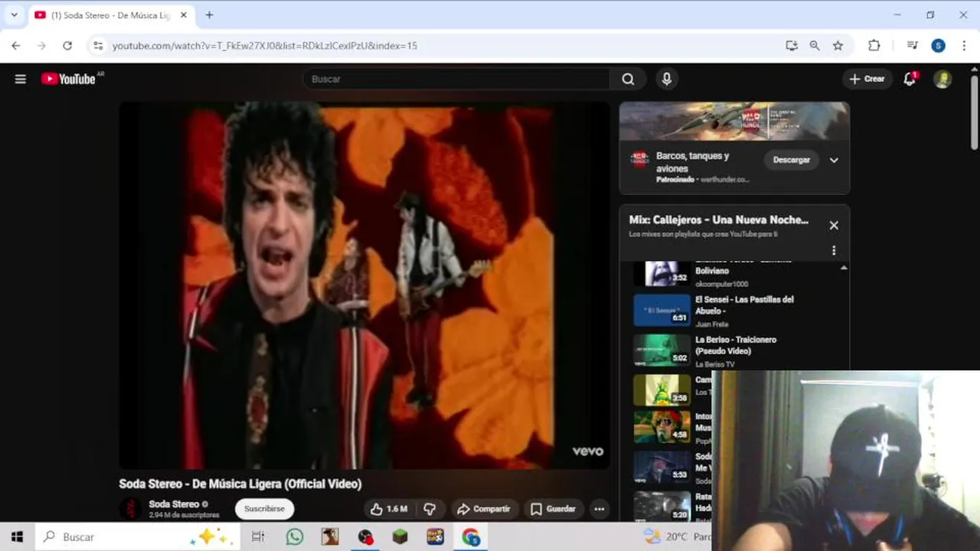Open media controls icon in toolbar
The image size is (980, 551).
tap(913, 46)
